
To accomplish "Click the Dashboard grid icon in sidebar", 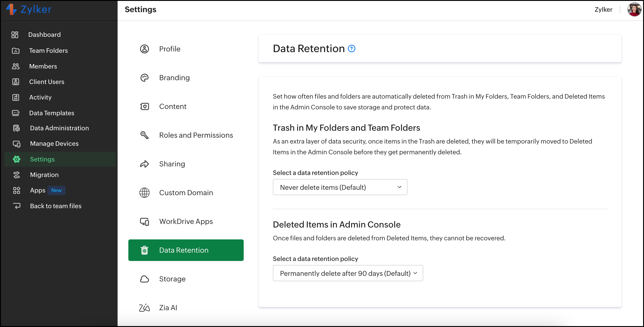I will tap(15, 35).
